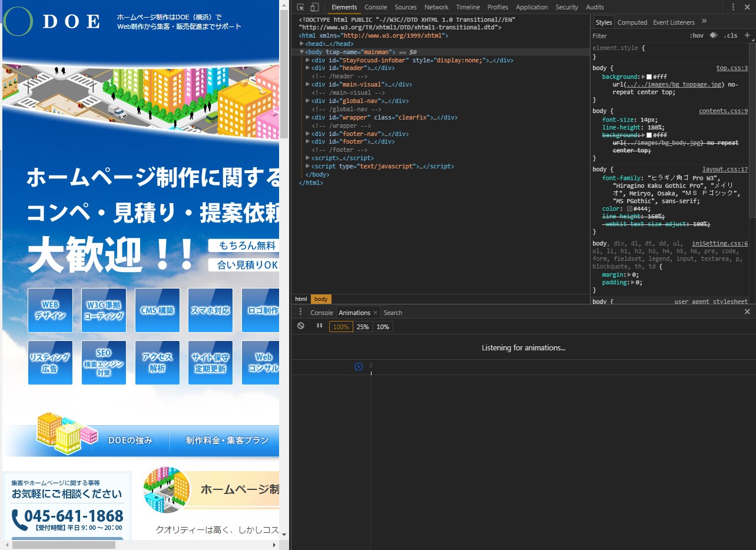This screenshot has height=550, width=756.
Task: Close the DevTools panel with X
Action: (747, 7)
